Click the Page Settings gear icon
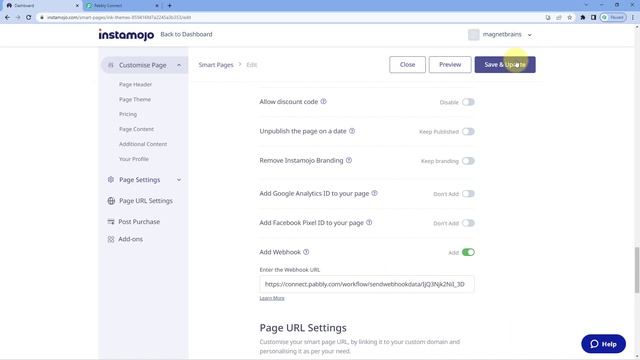The width and height of the screenshot is (640, 360). pyautogui.click(x=111, y=180)
